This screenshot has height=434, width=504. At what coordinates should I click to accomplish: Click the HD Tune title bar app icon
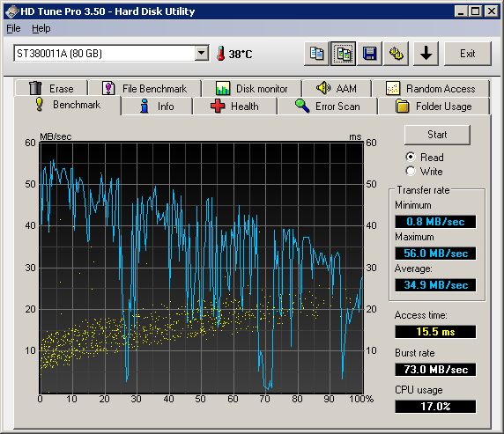pyautogui.click(x=11, y=11)
